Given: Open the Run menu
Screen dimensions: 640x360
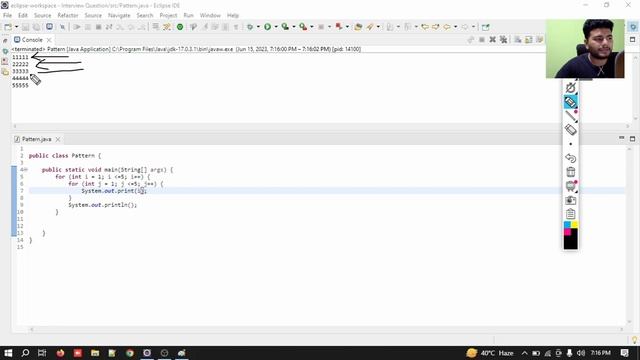Looking at the screenshot, I should [188, 15].
